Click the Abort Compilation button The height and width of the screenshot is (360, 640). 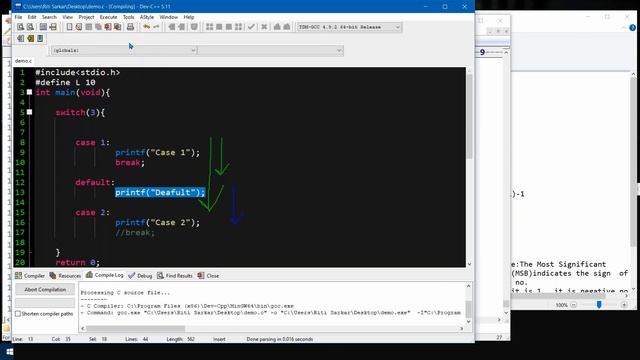(x=45, y=289)
